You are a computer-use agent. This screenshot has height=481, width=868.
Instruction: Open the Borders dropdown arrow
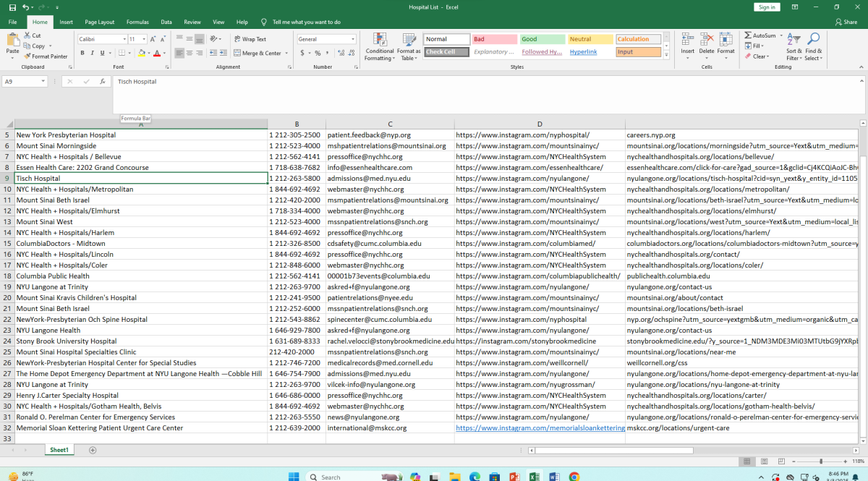(x=130, y=53)
